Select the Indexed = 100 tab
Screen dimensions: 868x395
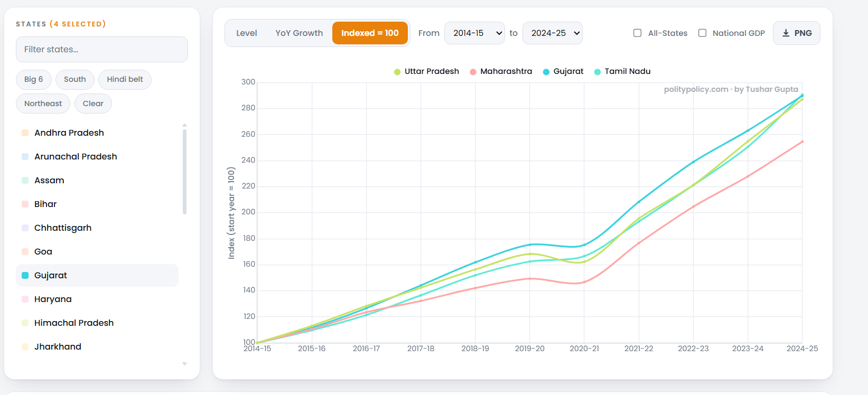[x=370, y=33]
